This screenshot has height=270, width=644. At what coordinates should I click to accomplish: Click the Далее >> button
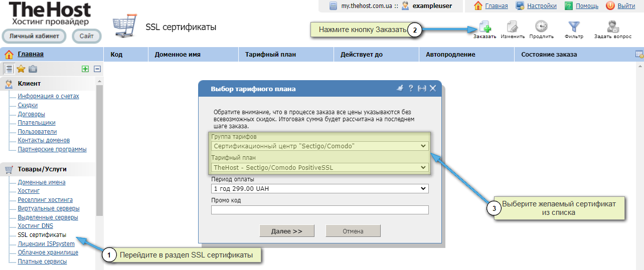click(287, 231)
